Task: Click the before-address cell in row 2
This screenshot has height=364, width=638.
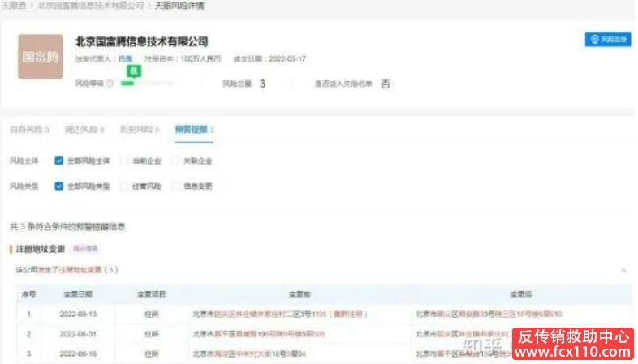Action: tap(259, 334)
